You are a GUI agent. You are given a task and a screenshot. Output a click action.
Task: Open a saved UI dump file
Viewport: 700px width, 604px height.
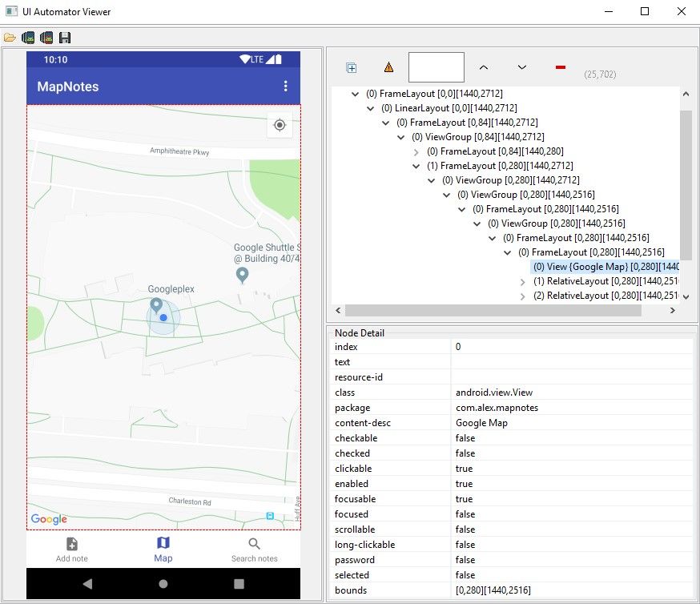pos(11,37)
